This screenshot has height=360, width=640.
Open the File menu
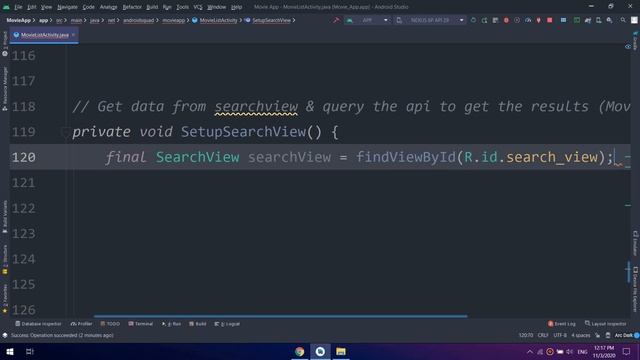click(18, 7)
